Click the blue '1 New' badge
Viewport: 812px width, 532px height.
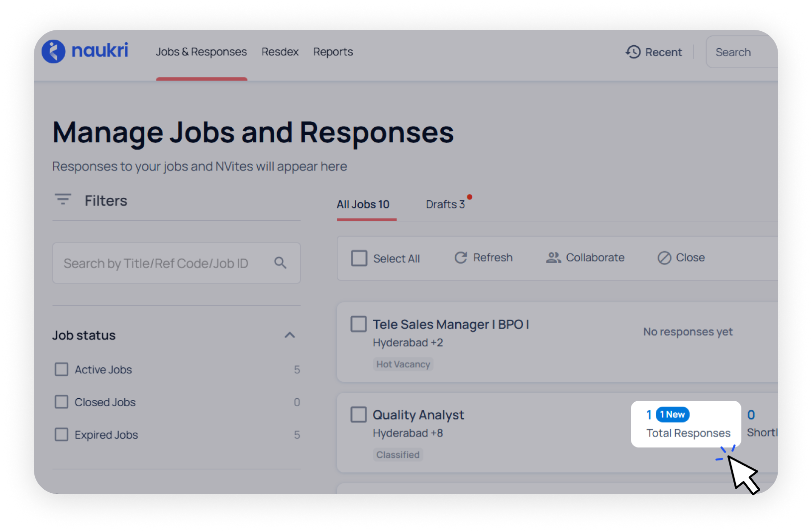point(672,415)
